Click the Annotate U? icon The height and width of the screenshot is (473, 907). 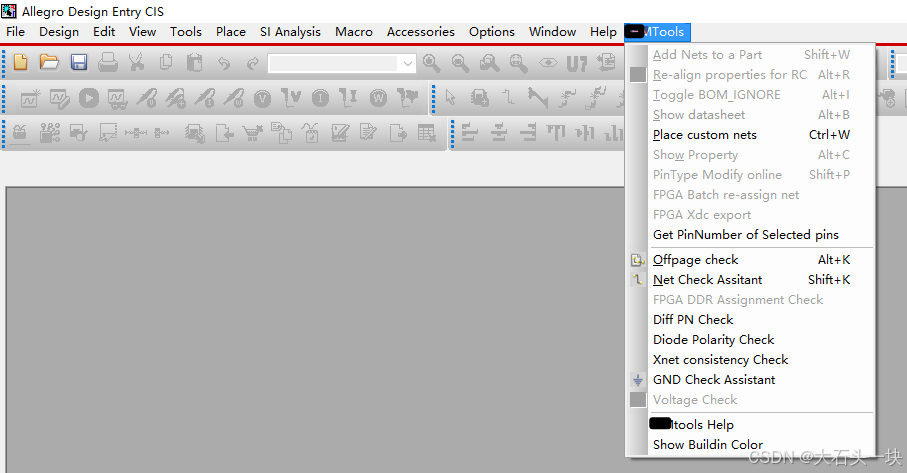pos(577,63)
